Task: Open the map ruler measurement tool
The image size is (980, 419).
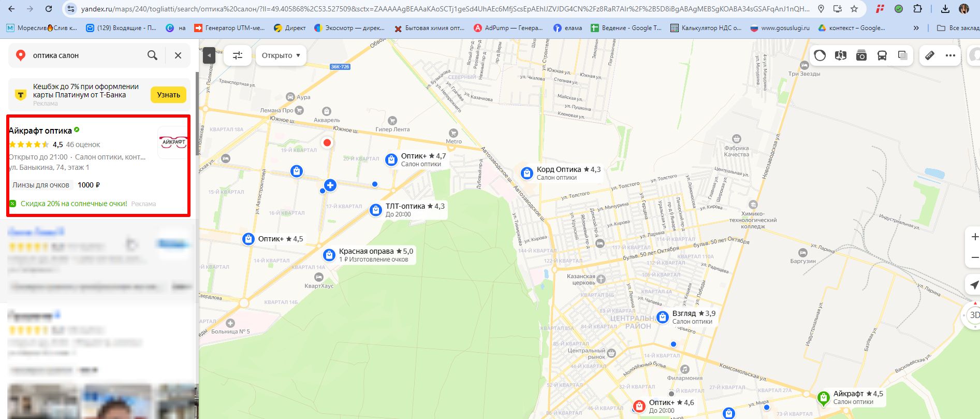Action: [930, 55]
